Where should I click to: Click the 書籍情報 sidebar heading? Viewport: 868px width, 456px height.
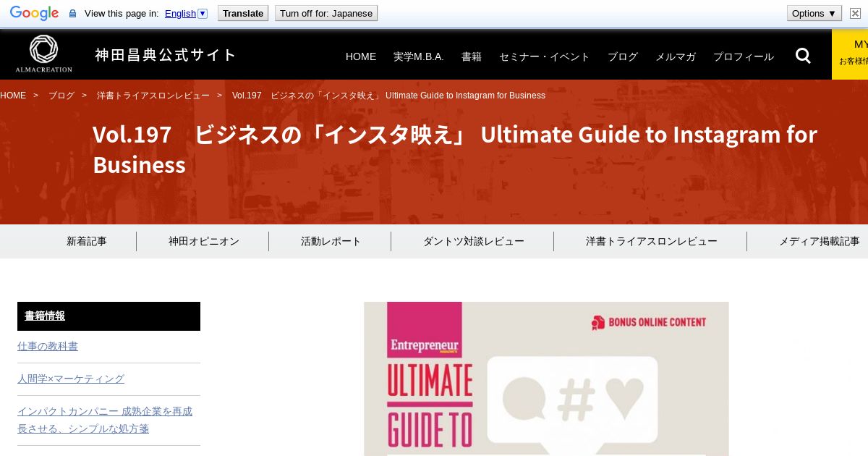point(109,316)
